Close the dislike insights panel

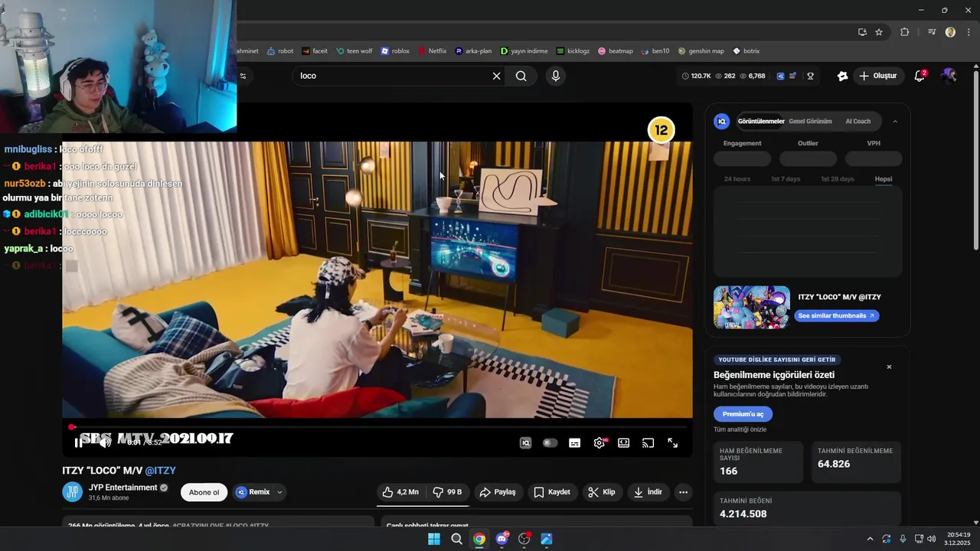[x=889, y=367]
